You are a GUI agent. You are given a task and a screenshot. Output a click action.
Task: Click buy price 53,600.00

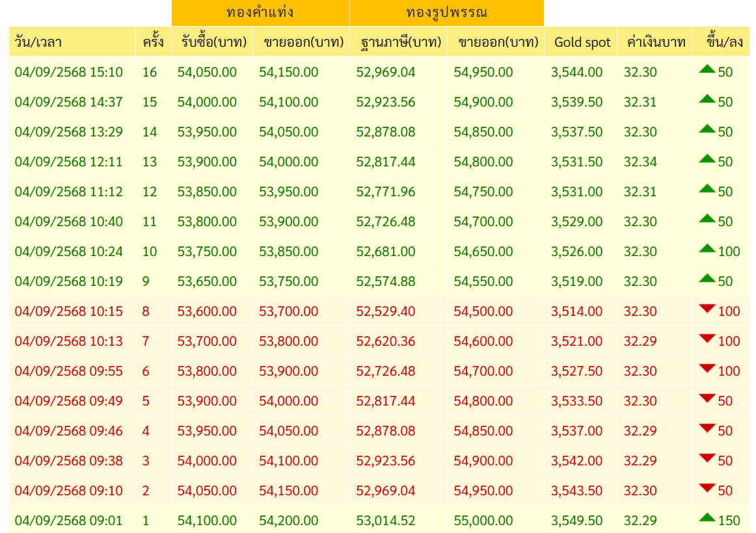click(x=207, y=311)
